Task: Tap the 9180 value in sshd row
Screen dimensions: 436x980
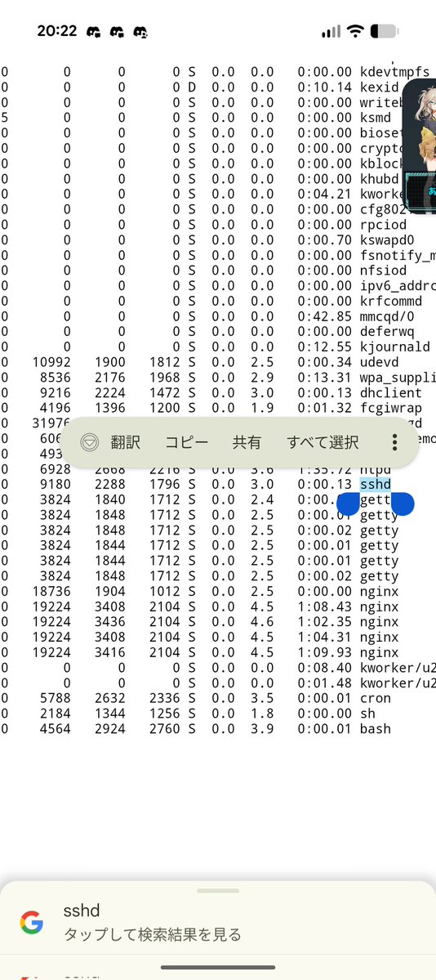Action: click(x=55, y=485)
